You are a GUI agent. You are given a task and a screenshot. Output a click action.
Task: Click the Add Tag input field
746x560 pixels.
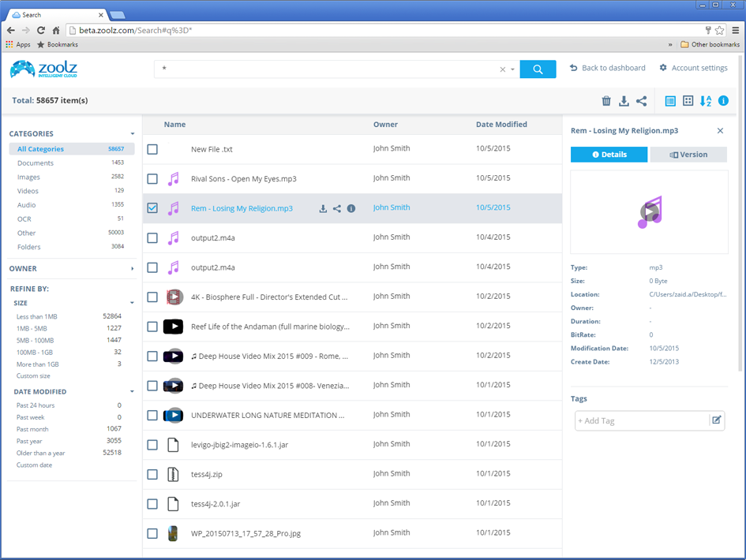pos(641,420)
